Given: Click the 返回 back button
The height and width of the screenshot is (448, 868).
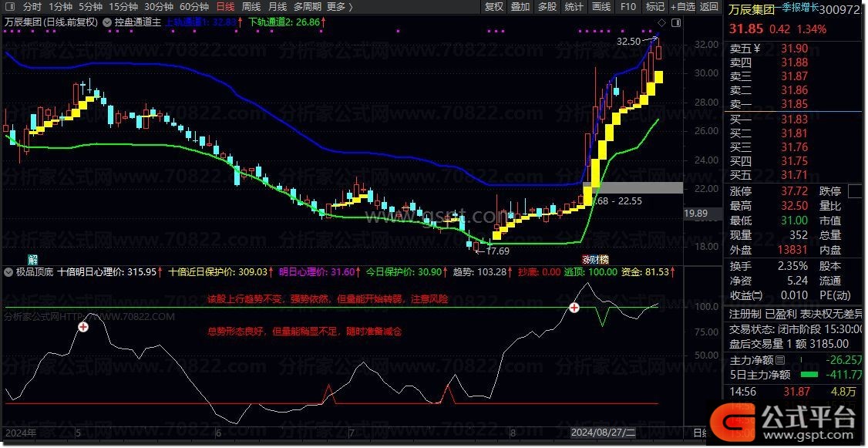Looking at the screenshot, I should [709, 7].
